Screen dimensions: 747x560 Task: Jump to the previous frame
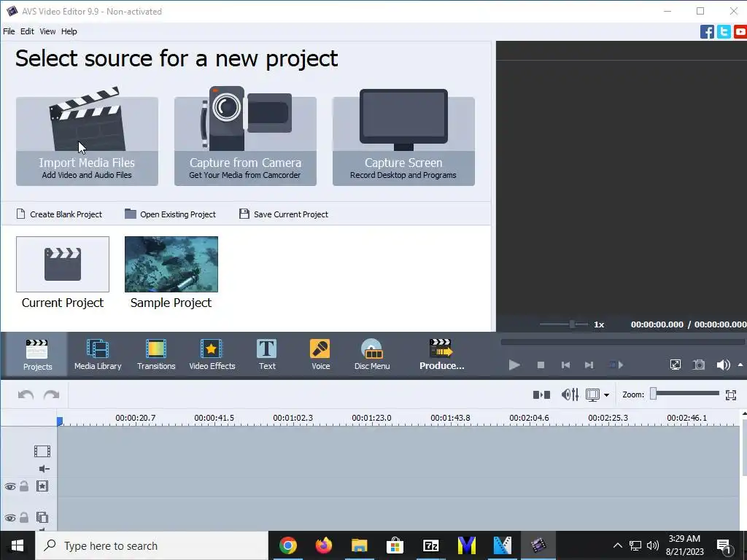565,365
